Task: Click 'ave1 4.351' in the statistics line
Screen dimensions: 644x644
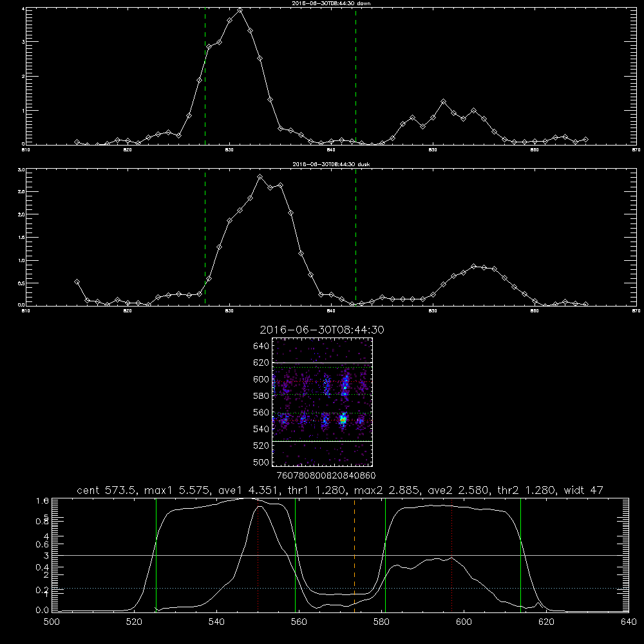Action: point(248,490)
